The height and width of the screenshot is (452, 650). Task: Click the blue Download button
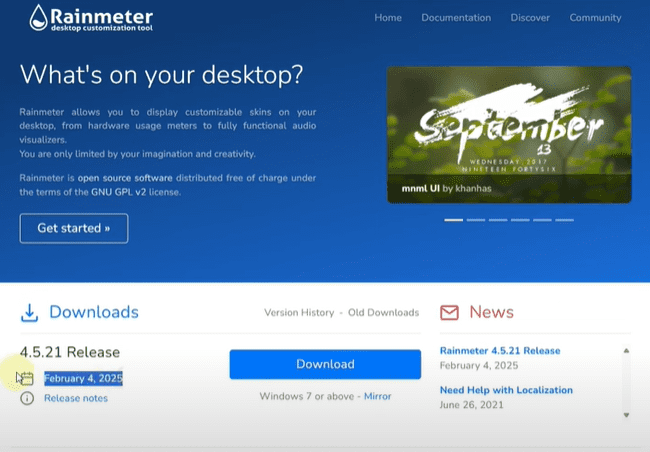(x=325, y=364)
